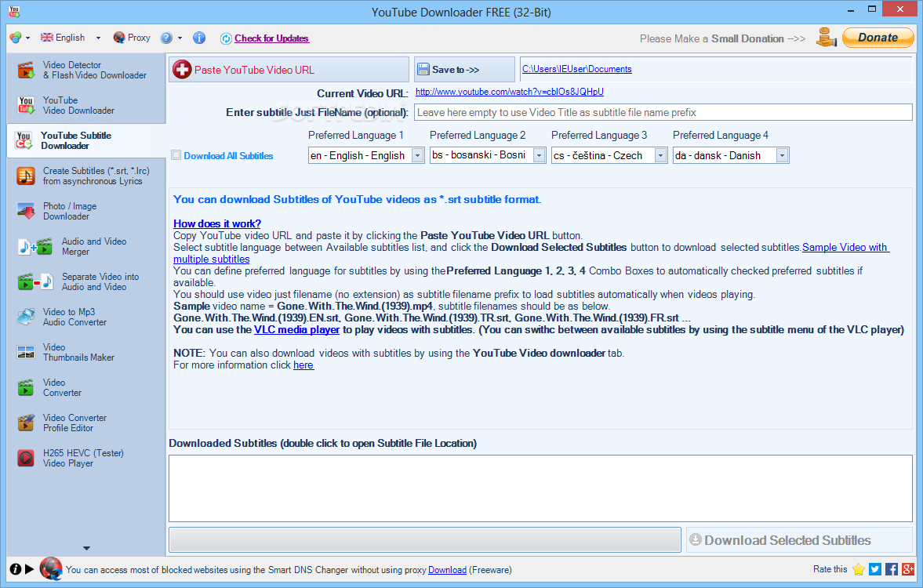
Task: Click the Separate Video into Audio icon
Action: [35, 282]
